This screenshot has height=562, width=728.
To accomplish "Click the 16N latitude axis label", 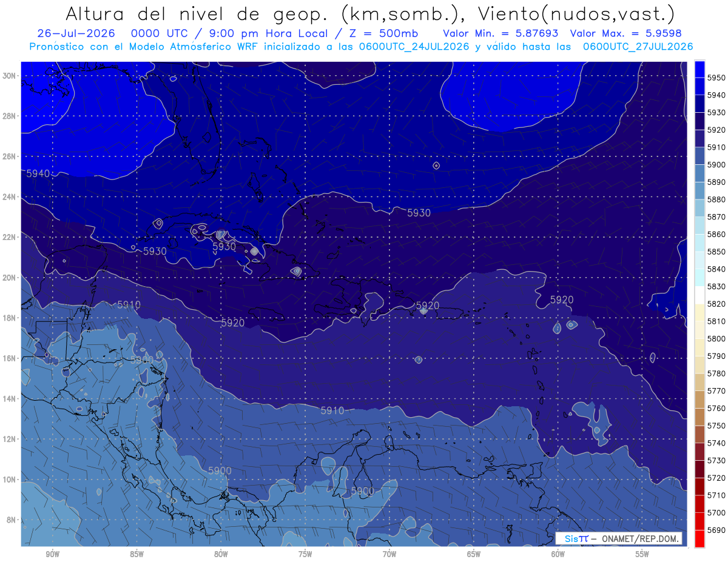I will tap(9, 358).
